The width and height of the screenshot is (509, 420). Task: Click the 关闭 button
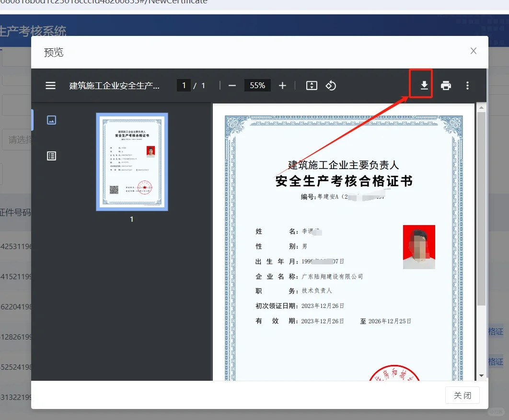pos(462,396)
